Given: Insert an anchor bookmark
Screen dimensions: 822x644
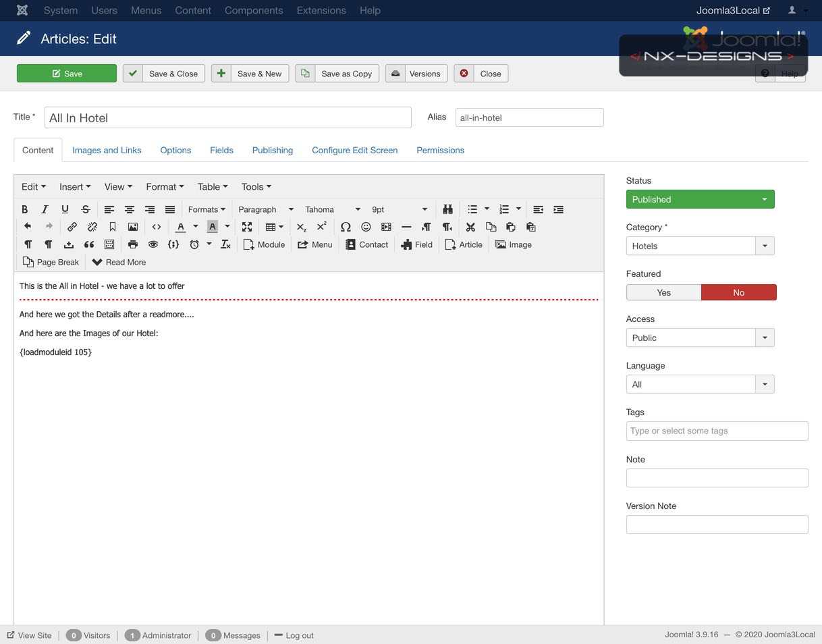Looking at the screenshot, I should pyautogui.click(x=113, y=227).
